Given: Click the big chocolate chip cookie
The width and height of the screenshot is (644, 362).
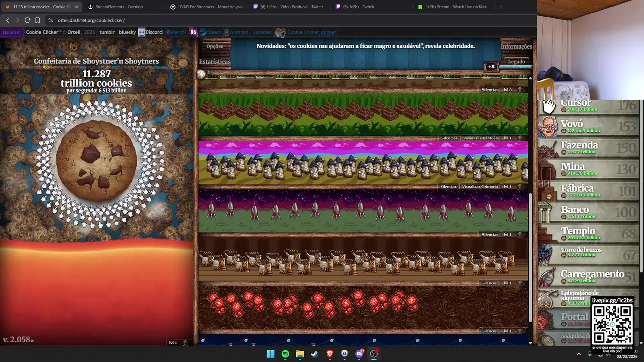Looking at the screenshot, I should coord(96,161).
